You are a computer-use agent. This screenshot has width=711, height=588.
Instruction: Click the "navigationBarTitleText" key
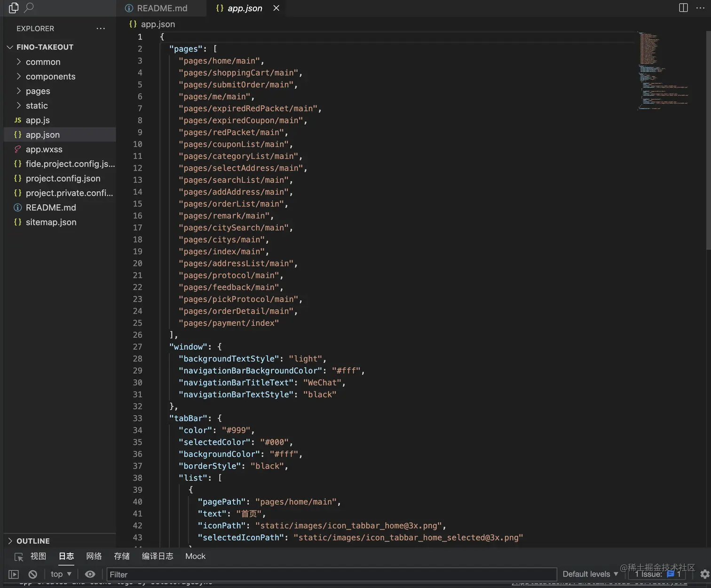pos(236,383)
